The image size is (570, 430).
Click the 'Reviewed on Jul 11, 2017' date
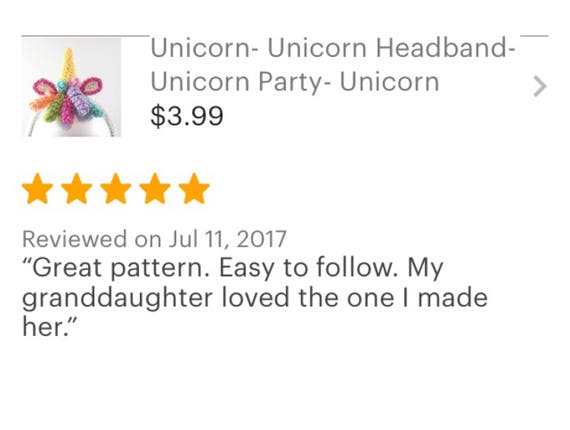pos(154,239)
